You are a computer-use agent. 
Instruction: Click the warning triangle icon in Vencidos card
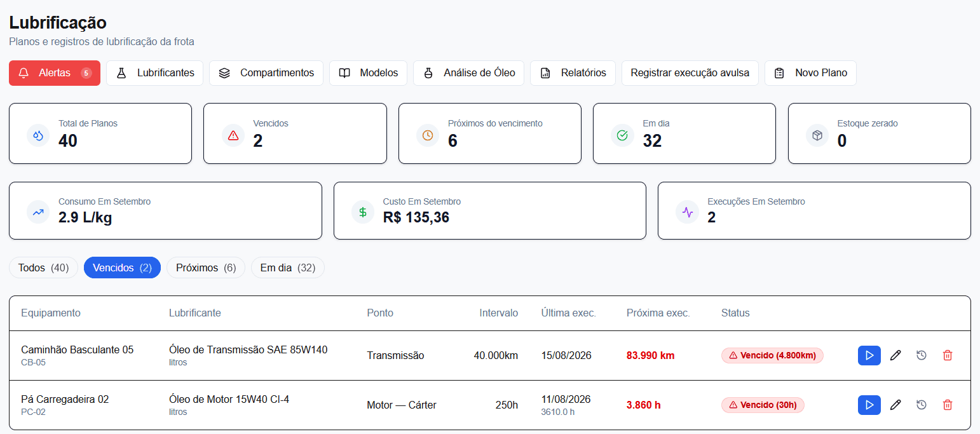233,135
